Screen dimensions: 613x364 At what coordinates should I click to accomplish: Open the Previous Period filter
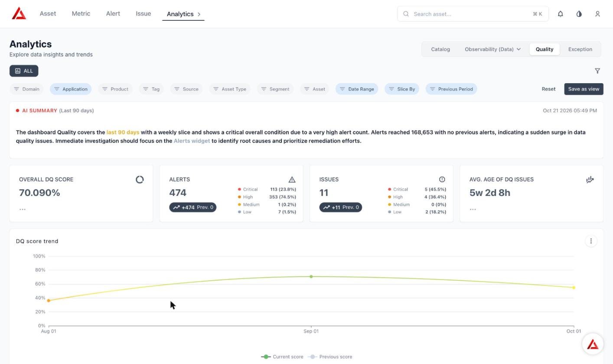451,89
